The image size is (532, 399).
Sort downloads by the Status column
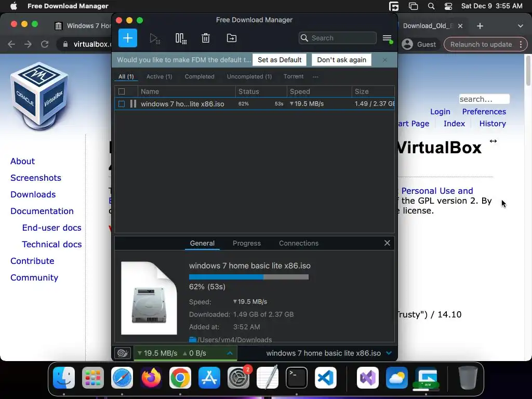(x=261, y=91)
